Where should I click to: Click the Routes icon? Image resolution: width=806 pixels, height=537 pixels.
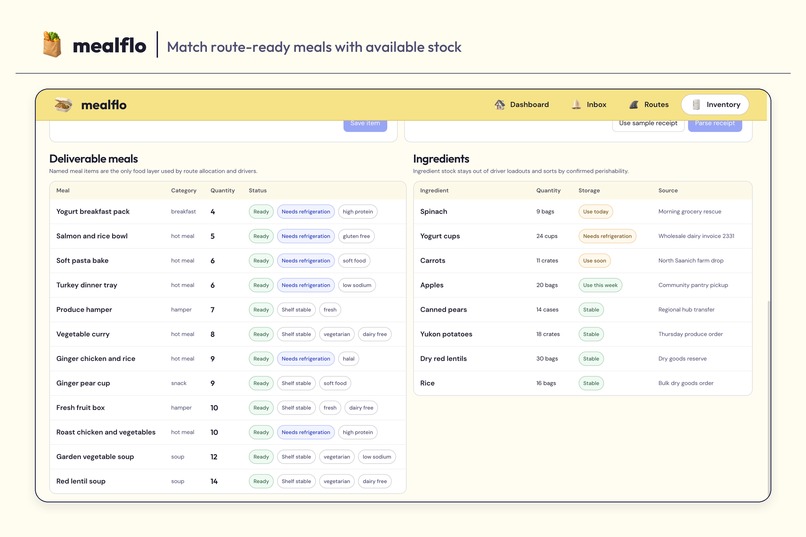[x=634, y=104]
